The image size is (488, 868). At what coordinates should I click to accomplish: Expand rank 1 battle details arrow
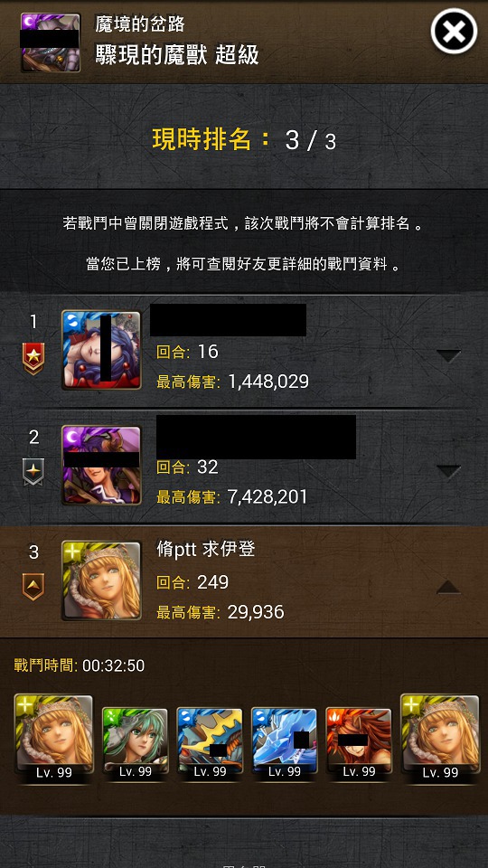[449, 356]
